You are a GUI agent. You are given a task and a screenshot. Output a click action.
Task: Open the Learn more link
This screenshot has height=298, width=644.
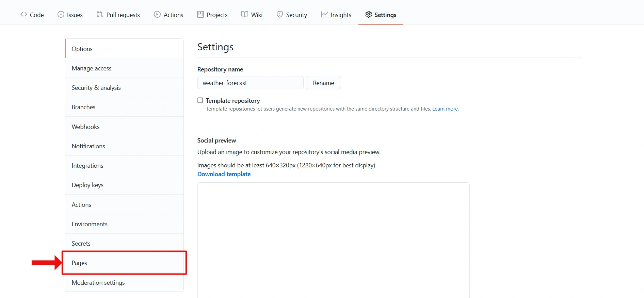[x=445, y=109]
